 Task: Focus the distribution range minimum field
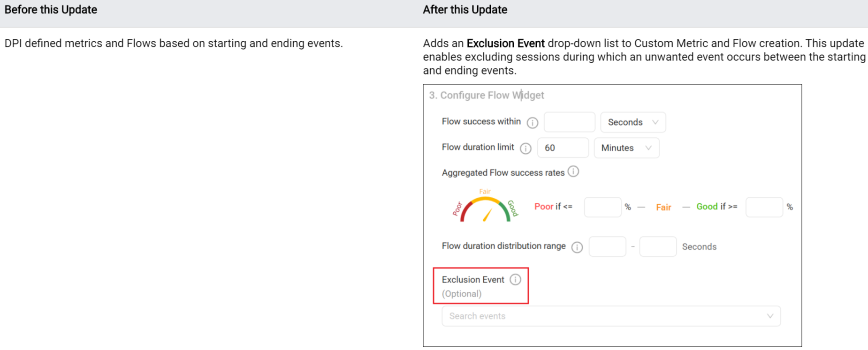tap(607, 247)
